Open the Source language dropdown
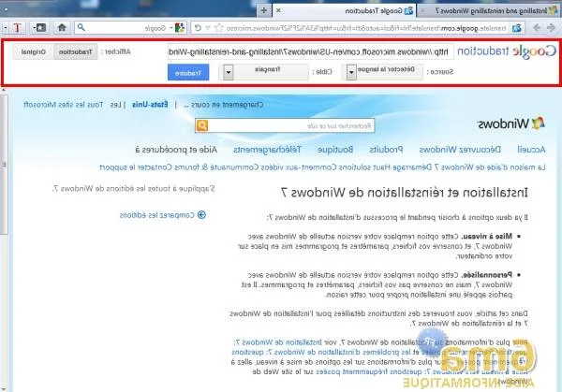 [382, 72]
